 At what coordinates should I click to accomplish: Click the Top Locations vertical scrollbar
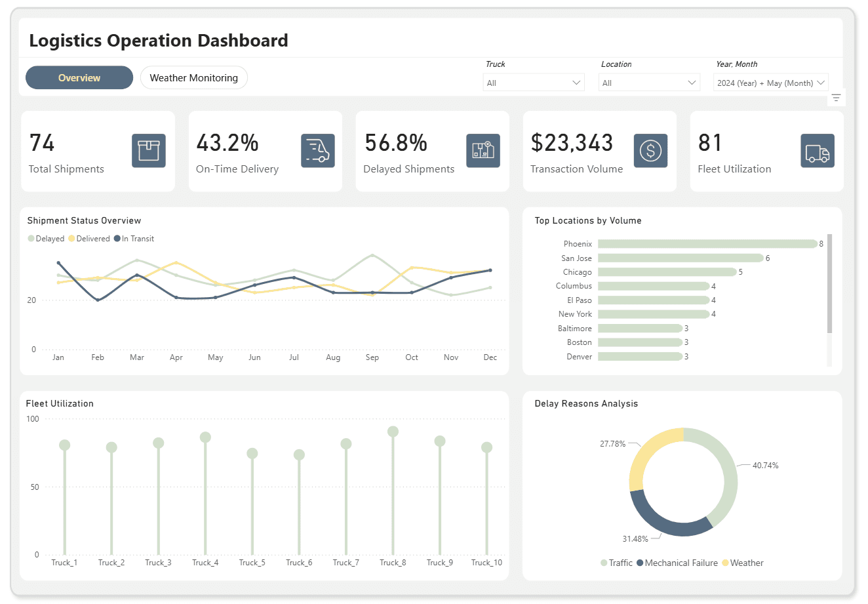coord(829,283)
